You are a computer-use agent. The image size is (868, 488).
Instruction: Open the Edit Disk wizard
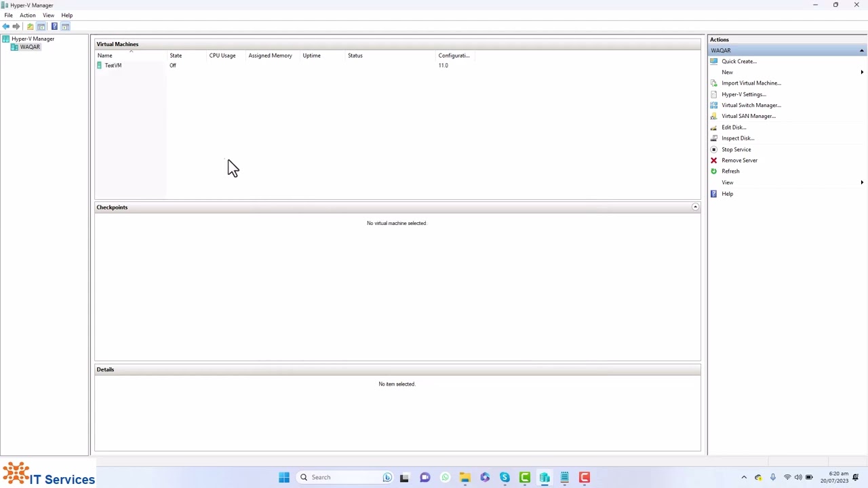(733, 127)
